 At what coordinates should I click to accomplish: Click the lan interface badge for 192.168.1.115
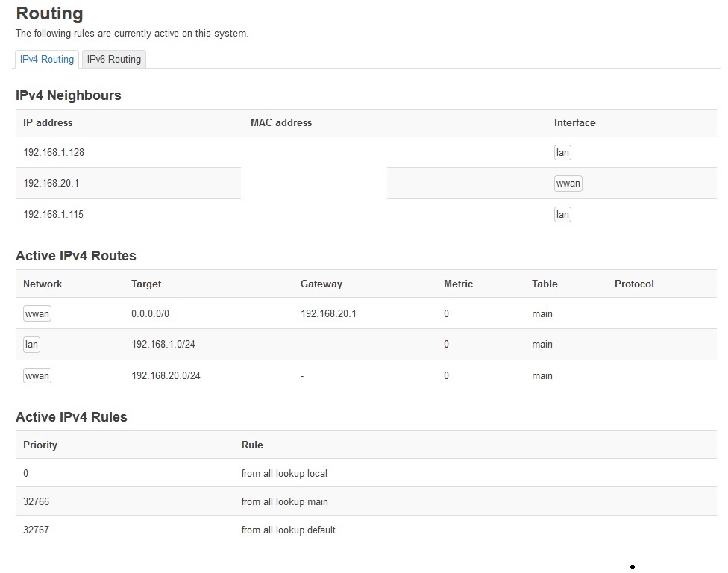click(x=562, y=214)
